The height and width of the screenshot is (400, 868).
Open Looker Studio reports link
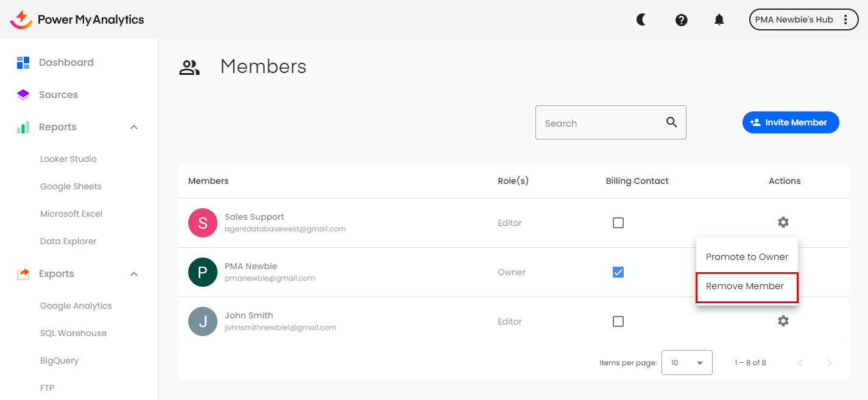[68, 159]
